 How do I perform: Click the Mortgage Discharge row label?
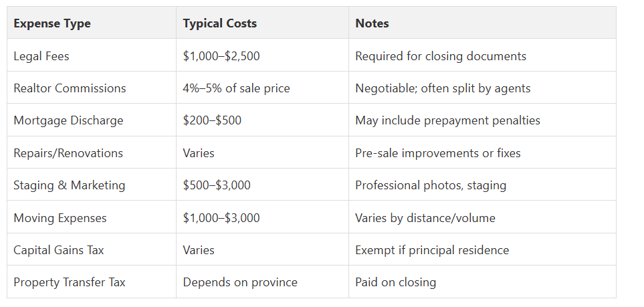click(68, 120)
